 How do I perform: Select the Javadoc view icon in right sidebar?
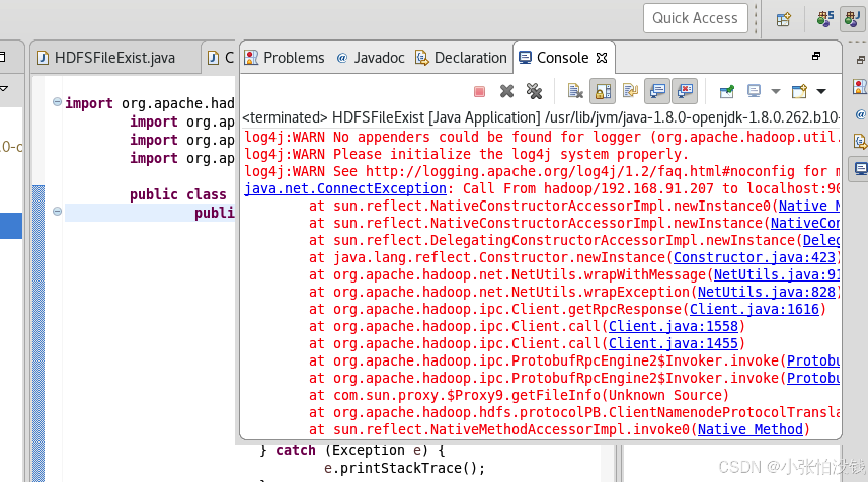click(x=859, y=115)
